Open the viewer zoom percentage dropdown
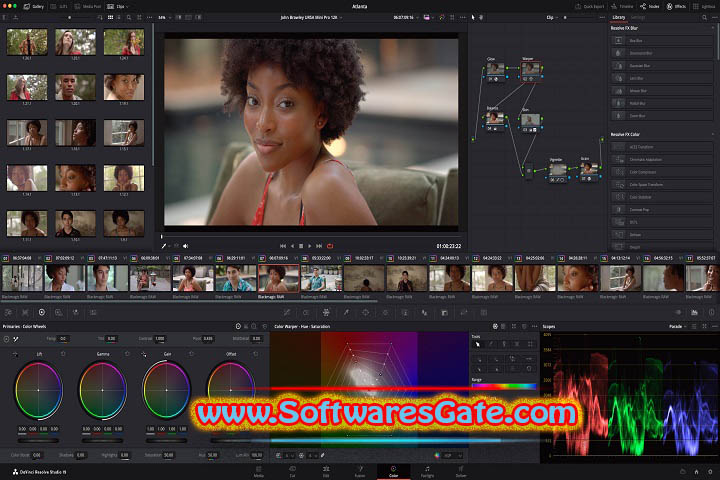Screen dimensions: 720x480 164,17
